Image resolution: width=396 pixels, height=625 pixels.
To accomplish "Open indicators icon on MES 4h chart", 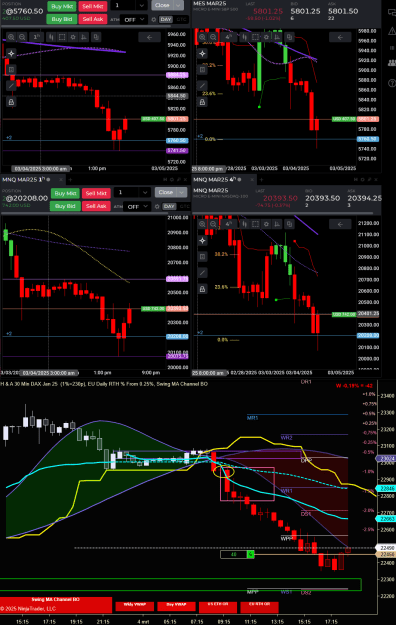I will 278,37.
